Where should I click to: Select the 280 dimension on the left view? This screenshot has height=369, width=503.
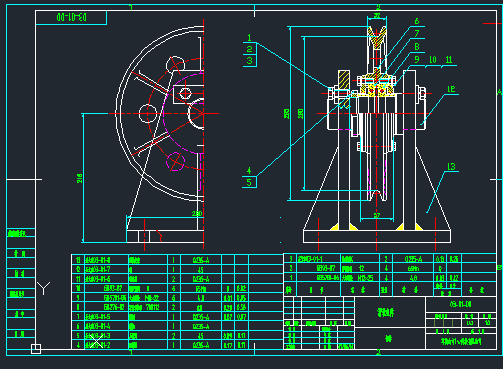(197, 213)
